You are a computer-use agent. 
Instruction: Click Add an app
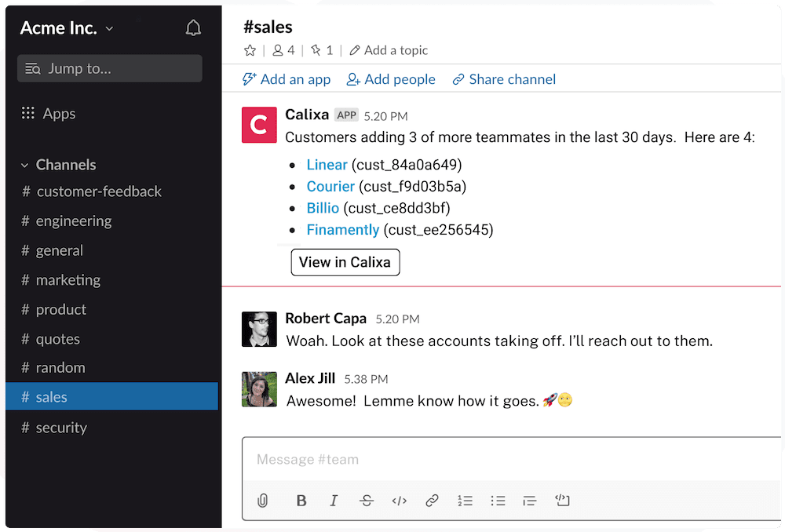(287, 79)
